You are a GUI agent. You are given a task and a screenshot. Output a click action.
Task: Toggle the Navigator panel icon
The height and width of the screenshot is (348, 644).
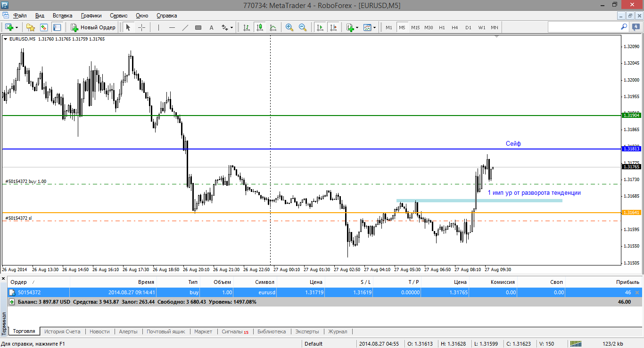tap(57, 27)
